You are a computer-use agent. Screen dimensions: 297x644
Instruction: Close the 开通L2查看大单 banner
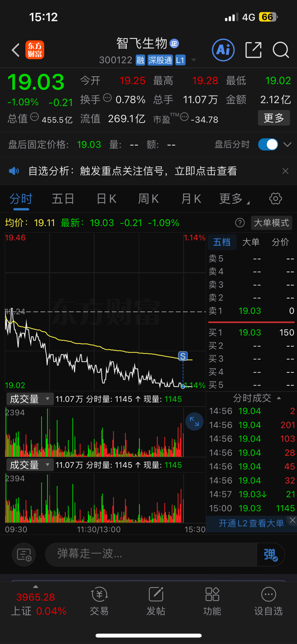tap(292, 520)
